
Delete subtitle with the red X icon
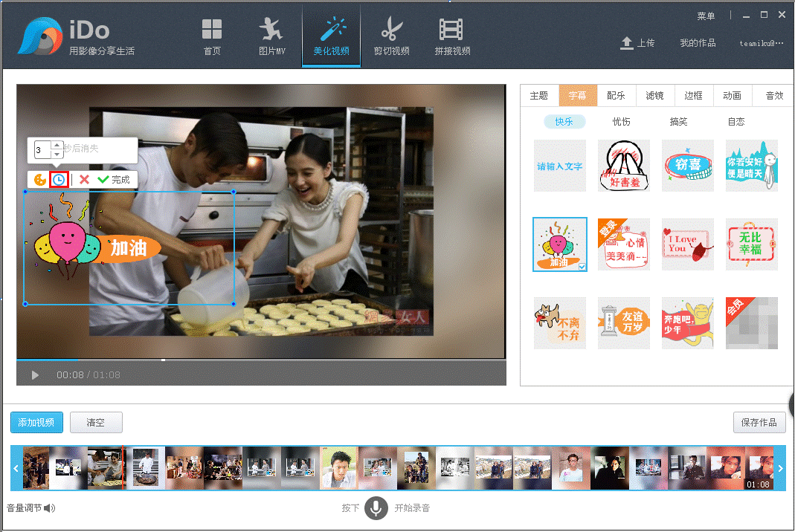(84, 180)
